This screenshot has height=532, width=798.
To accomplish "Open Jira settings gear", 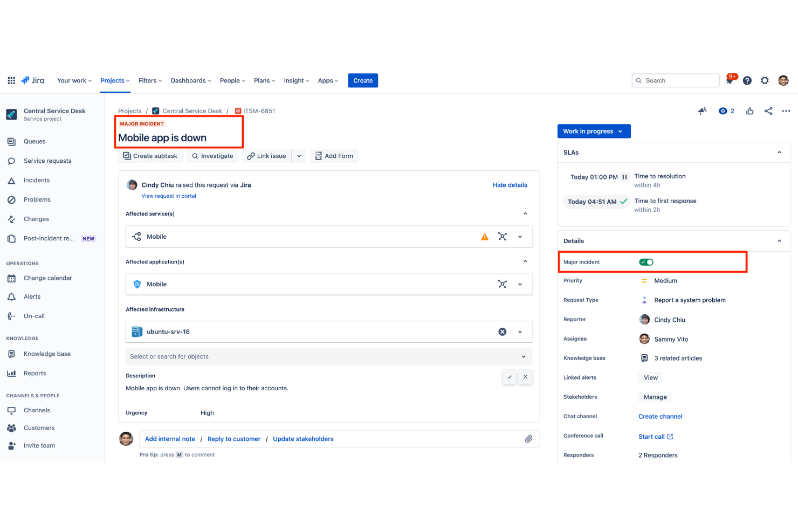I will click(765, 80).
